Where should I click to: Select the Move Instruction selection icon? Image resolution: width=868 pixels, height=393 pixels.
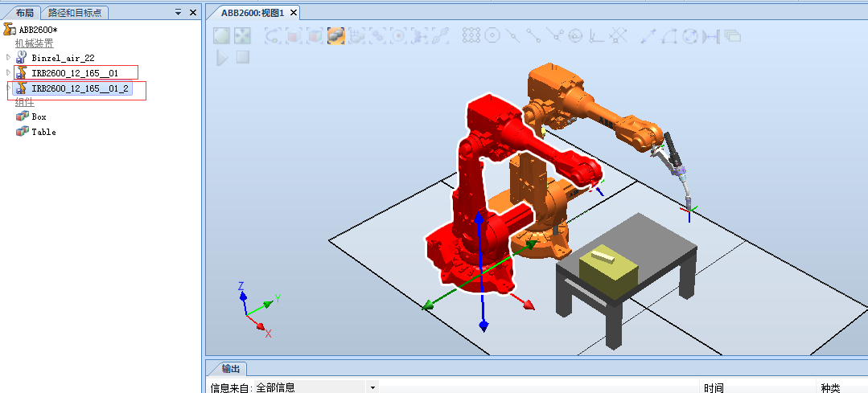click(420, 36)
